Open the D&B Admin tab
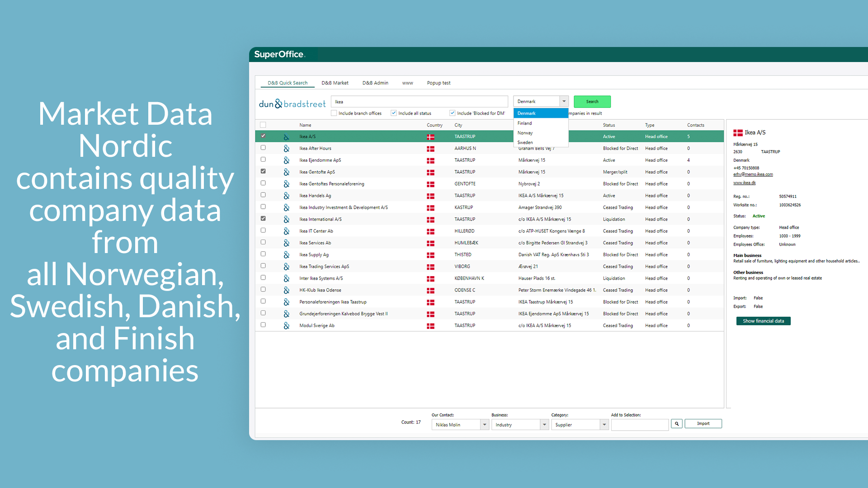 tap(375, 83)
